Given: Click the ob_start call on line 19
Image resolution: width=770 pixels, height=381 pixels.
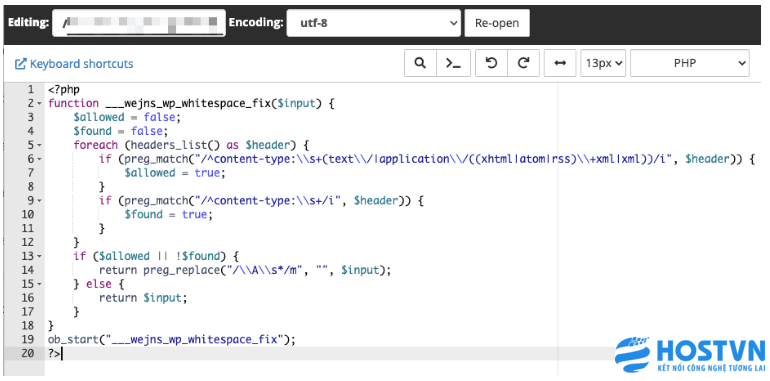Looking at the screenshot, I should tap(172, 339).
